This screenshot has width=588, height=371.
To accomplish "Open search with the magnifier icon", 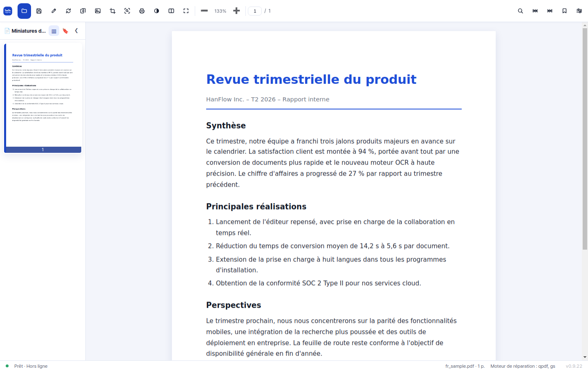I will coord(520,11).
